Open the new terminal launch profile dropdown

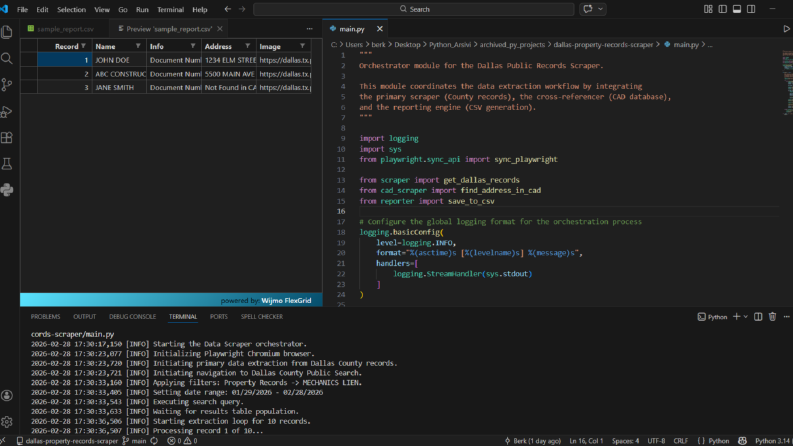(745, 317)
